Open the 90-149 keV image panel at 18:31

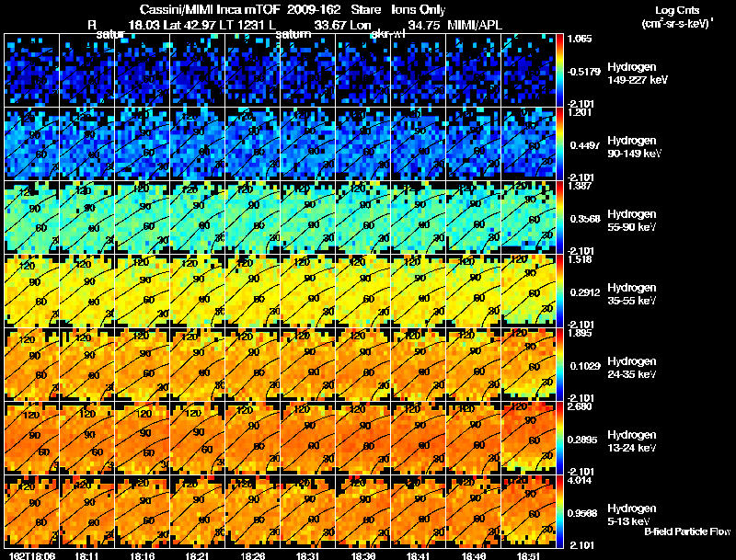coord(308,144)
